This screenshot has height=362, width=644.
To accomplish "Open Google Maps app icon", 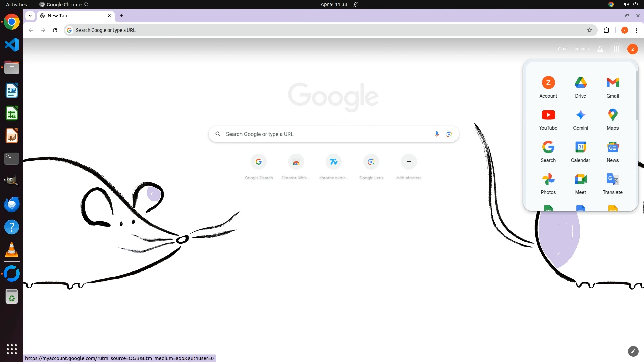I will (612, 119).
